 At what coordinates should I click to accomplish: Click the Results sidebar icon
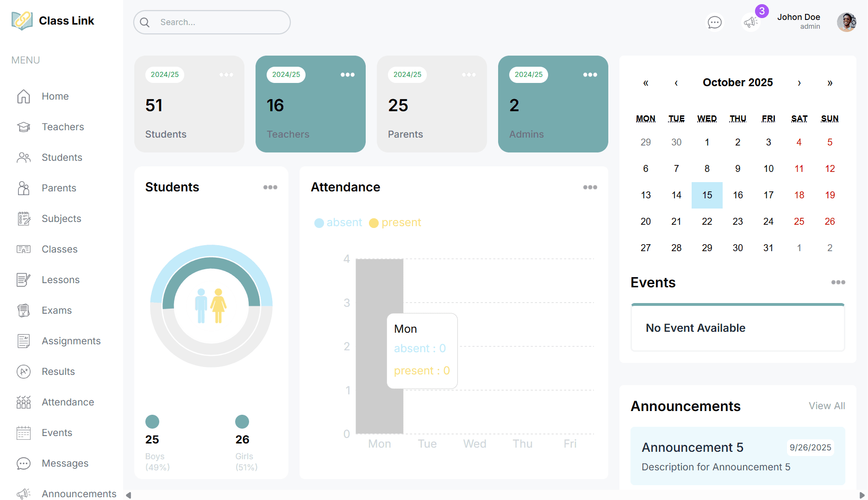pyautogui.click(x=24, y=372)
